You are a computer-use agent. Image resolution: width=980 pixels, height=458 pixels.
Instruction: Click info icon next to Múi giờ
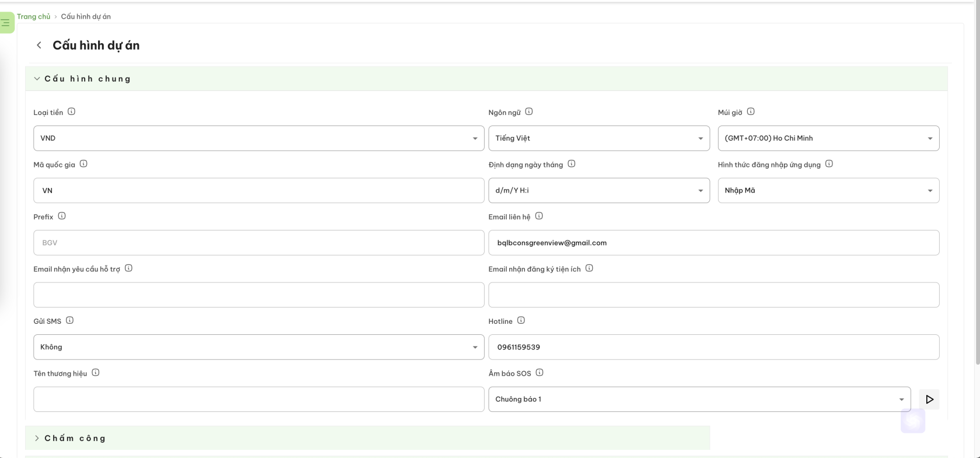(x=751, y=111)
